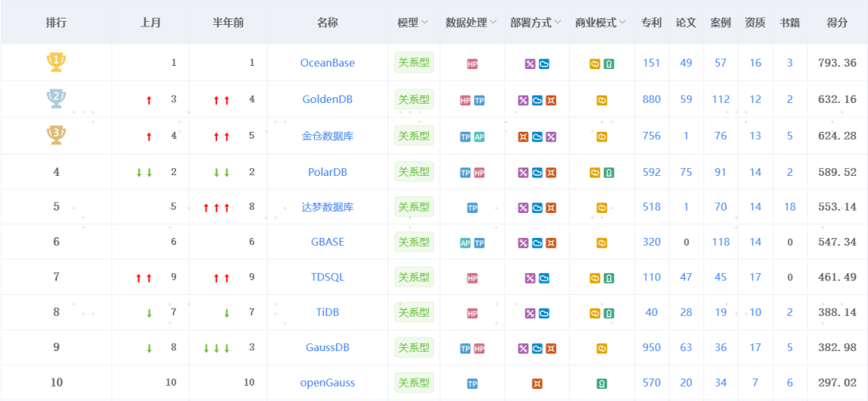The height and width of the screenshot is (401, 868).
Task: Click the 专利 column header
Action: (652, 23)
